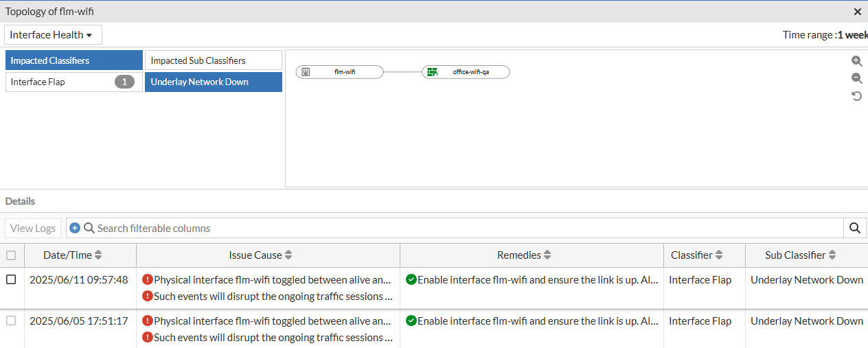The image size is (868, 348).
Task: Click the office-wifi-qa firewall node
Action: pyautogui.click(x=466, y=72)
